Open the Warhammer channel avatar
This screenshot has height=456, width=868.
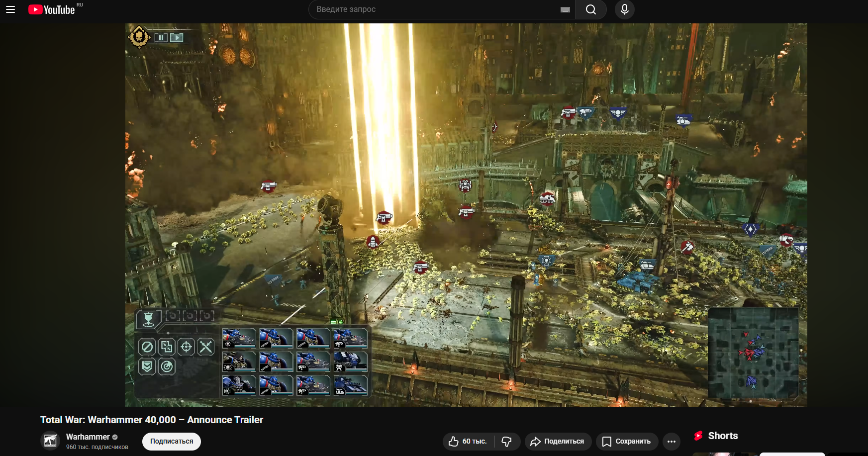[50, 441]
